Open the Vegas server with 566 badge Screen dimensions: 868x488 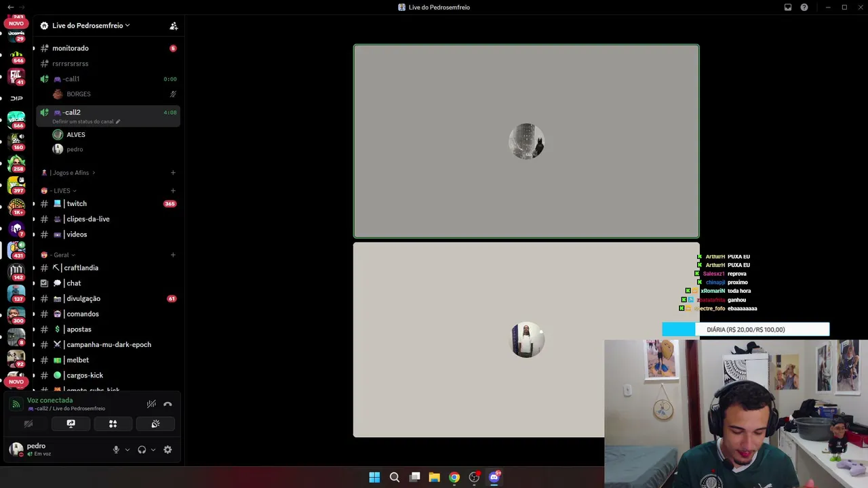point(16,120)
